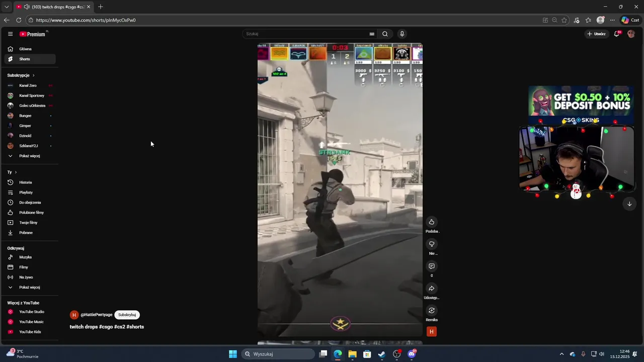Open Kanał Zero subscription
This screenshot has height=362, width=644.
[30, 85]
